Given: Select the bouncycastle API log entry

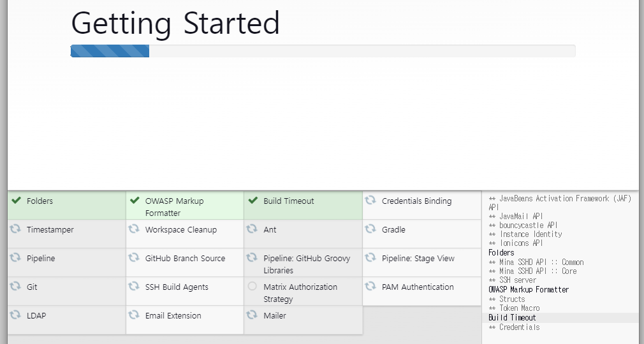Looking at the screenshot, I should pos(523,225).
